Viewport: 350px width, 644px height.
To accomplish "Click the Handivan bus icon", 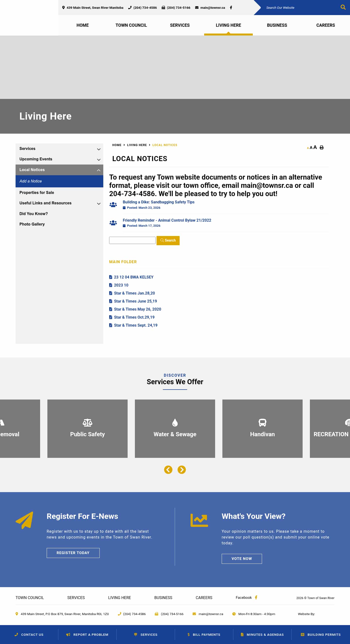I will pos(262,423).
